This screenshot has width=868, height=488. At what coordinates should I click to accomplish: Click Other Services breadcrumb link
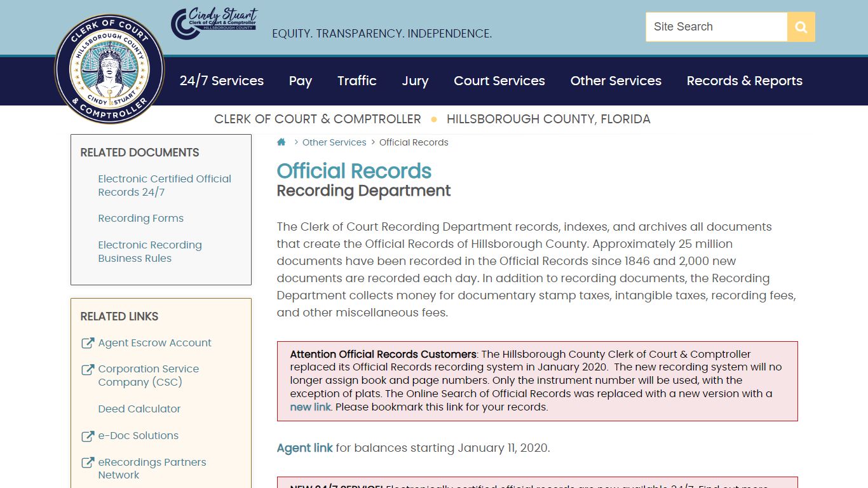[334, 142]
